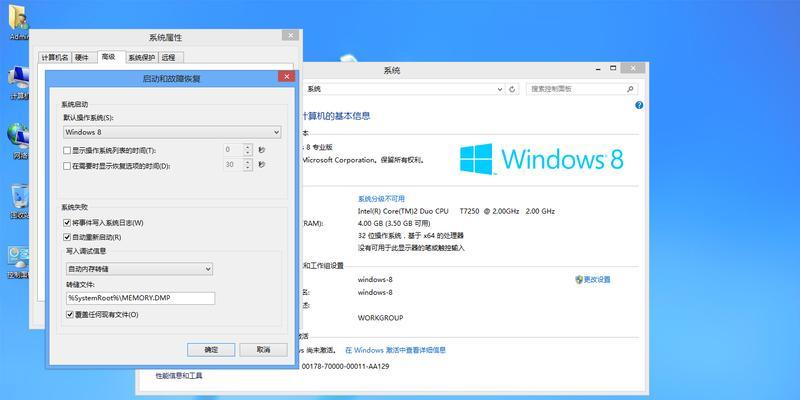The height and width of the screenshot is (400, 800).
Task: Click the dump file path input field
Action: (140, 298)
